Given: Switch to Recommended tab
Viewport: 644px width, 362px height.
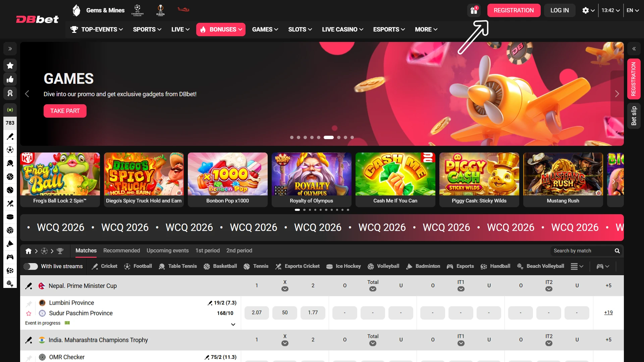Looking at the screenshot, I should (x=121, y=251).
